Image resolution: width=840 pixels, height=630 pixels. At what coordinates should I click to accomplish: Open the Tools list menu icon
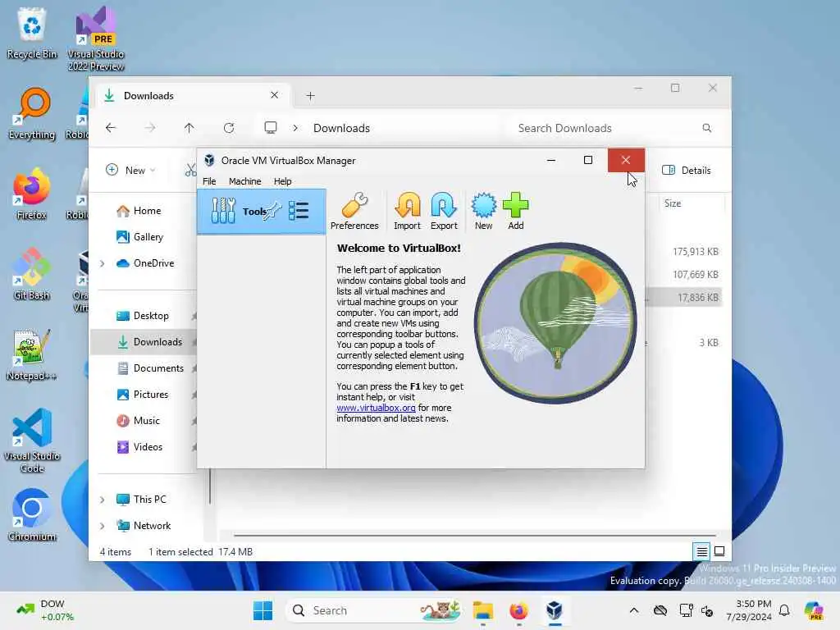pos(299,211)
